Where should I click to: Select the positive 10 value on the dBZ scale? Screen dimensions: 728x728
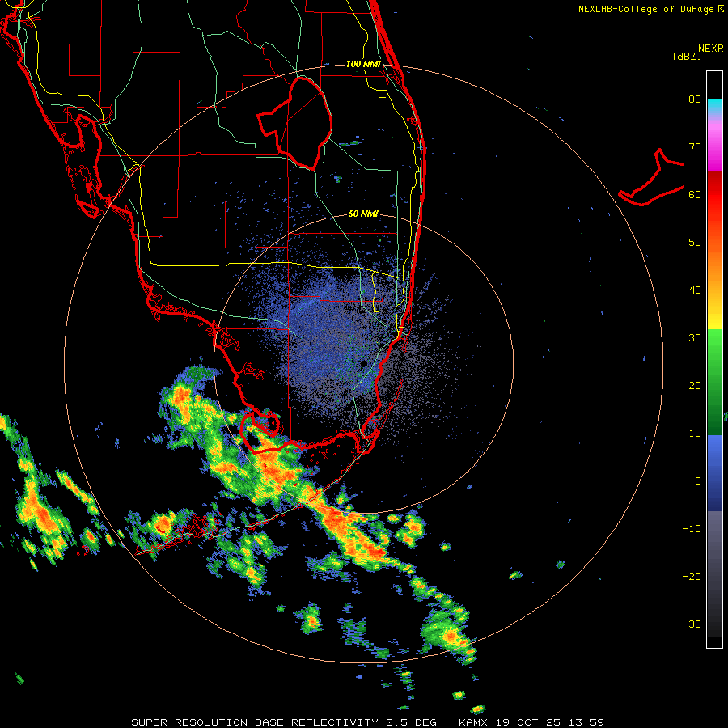tap(695, 434)
